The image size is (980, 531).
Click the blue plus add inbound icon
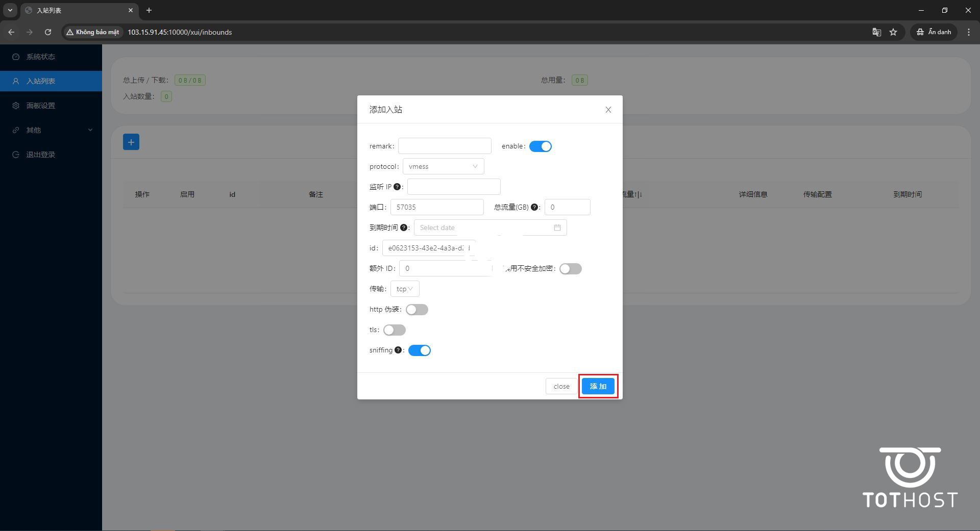pyautogui.click(x=131, y=142)
